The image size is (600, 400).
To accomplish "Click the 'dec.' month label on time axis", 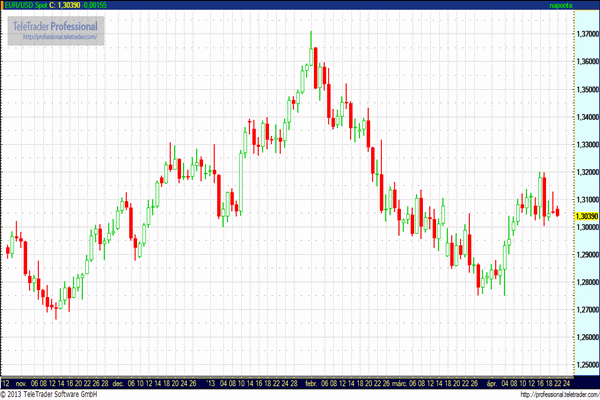I will pos(117,383).
